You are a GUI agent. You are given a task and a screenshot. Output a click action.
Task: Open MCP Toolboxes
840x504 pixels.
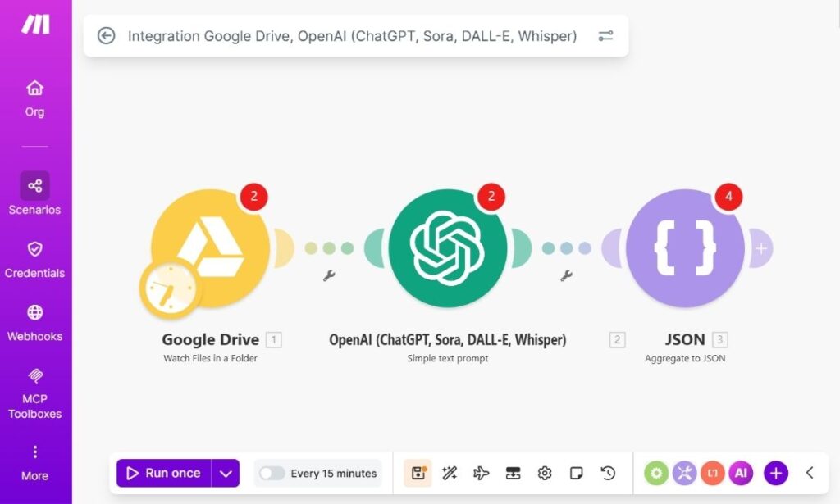[x=34, y=394]
